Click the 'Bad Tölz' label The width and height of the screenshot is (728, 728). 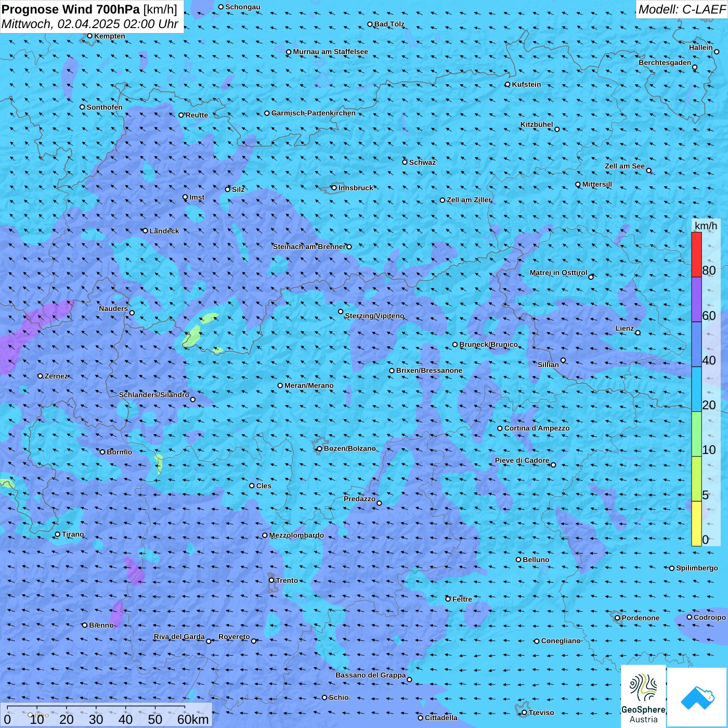389,24
